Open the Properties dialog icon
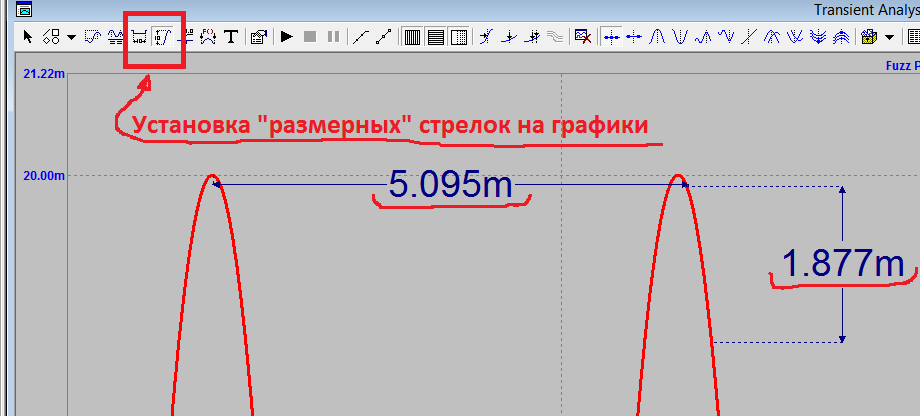Screen dimensions: 920x416 coord(257,37)
